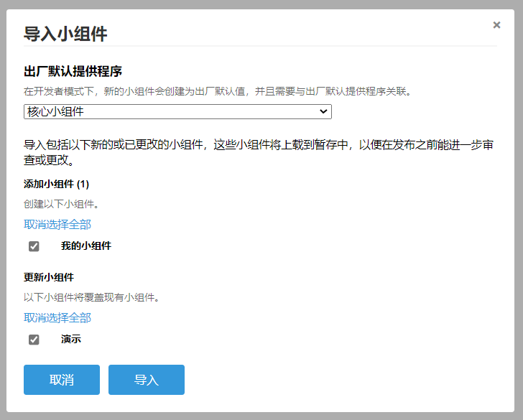Open the 核心小组件 provider dropdown

click(x=177, y=112)
